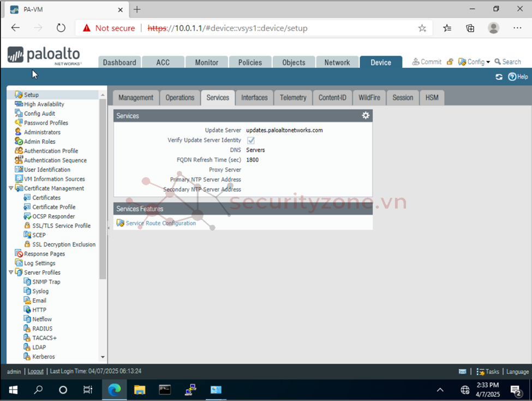This screenshot has height=401, width=532.
Task: Open the Search function
Action: point(507,62)
